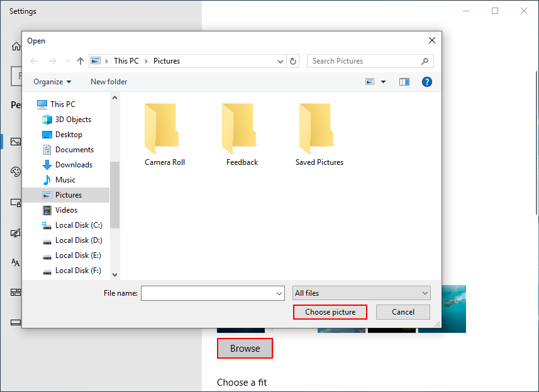Create a New folder
Screen dimensions: 539x392
pos(109,82)
